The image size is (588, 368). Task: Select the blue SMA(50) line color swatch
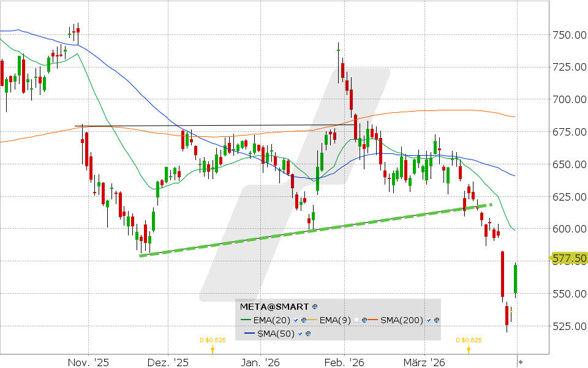249,333
